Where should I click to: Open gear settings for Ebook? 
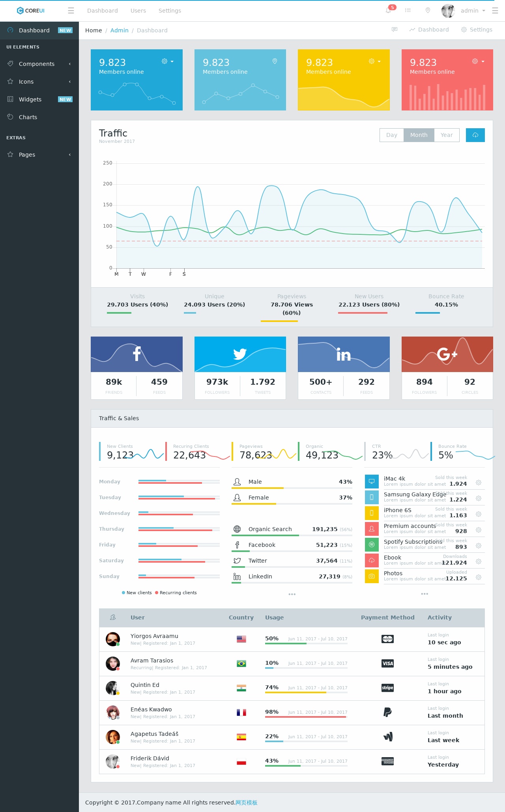pos(479,561)
